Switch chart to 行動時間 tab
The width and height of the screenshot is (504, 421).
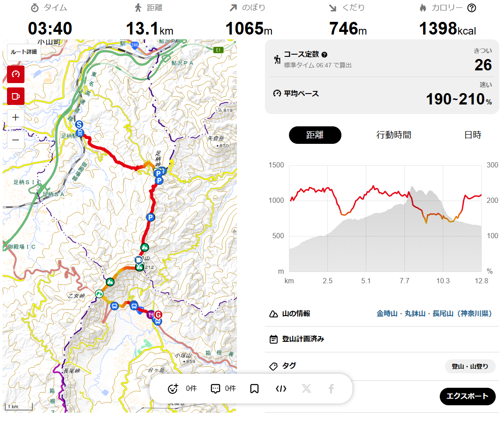[x=394, y=135]
